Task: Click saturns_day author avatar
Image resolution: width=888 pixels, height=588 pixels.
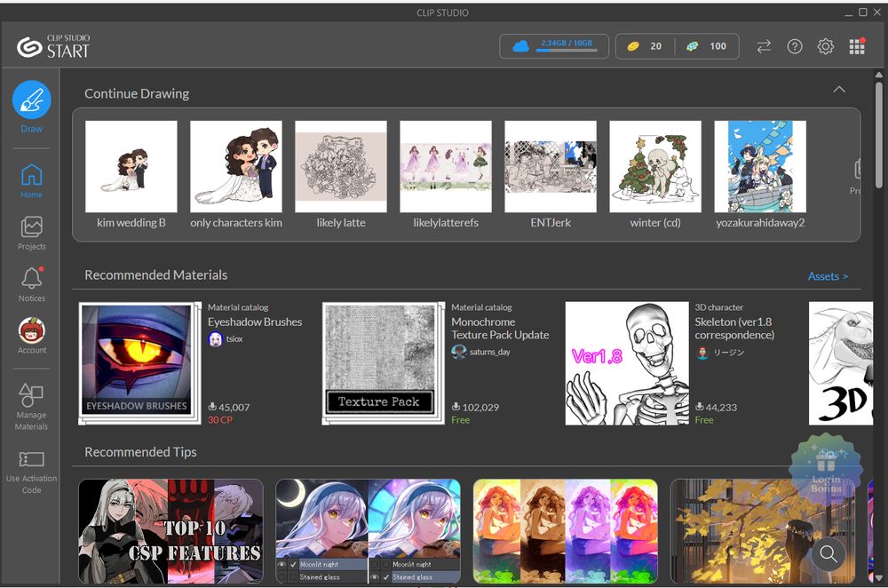Action: [x=459, y=353]
